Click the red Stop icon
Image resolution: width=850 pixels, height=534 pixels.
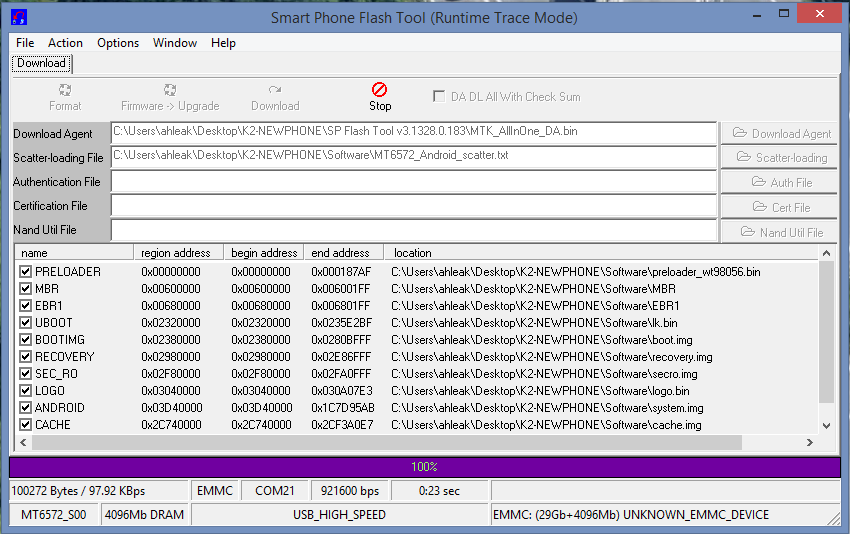click(x=379, y=89)
